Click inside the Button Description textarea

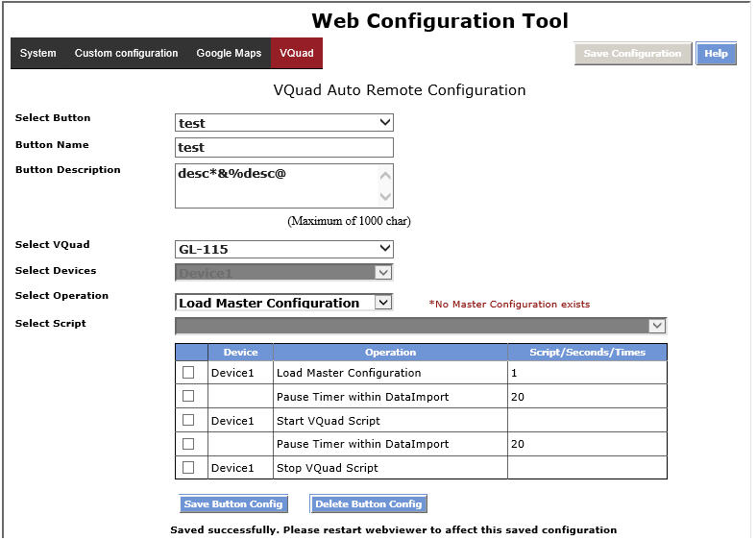pyautogui.click(x=284, y=186)
